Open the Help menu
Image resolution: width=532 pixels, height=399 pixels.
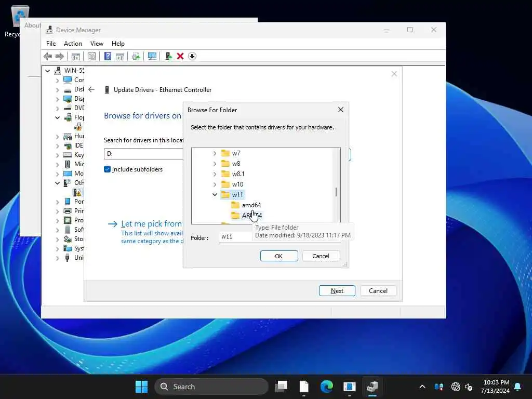pos(118,44)
